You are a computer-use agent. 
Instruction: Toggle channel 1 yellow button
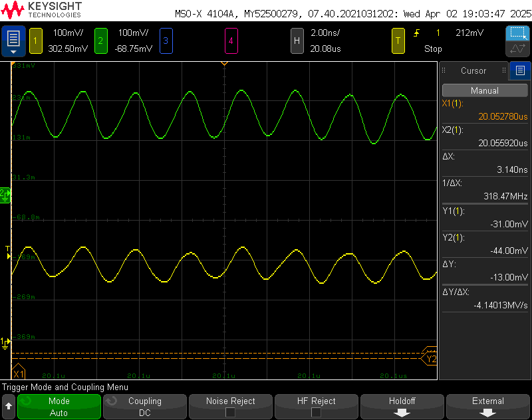click(36, 41)
